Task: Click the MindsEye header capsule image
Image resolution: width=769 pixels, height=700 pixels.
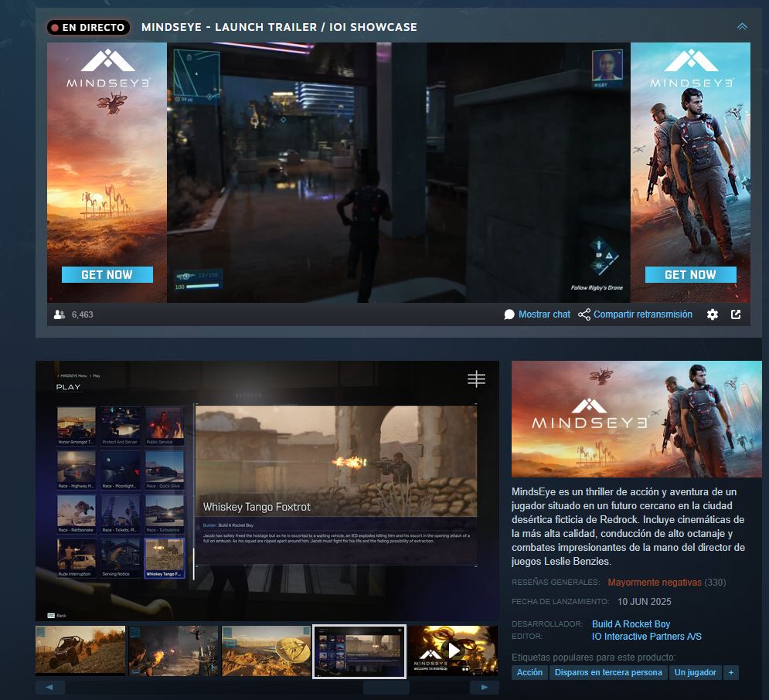Action: click(637, 419)
